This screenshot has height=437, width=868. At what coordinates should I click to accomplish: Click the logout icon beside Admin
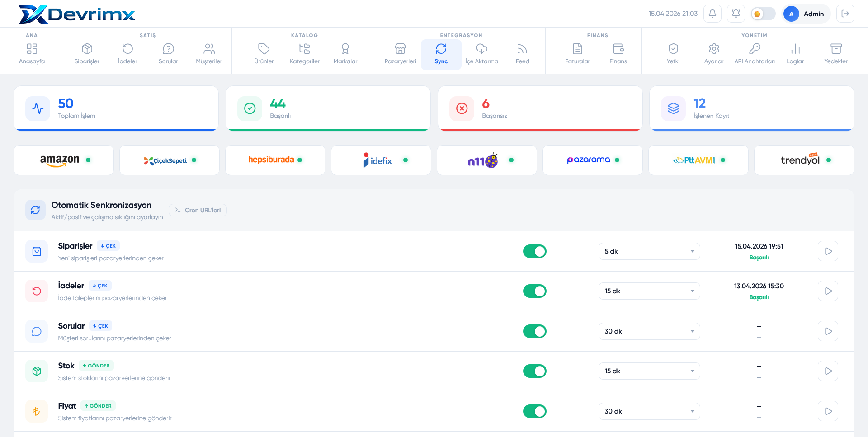click(x=845, y=14)
